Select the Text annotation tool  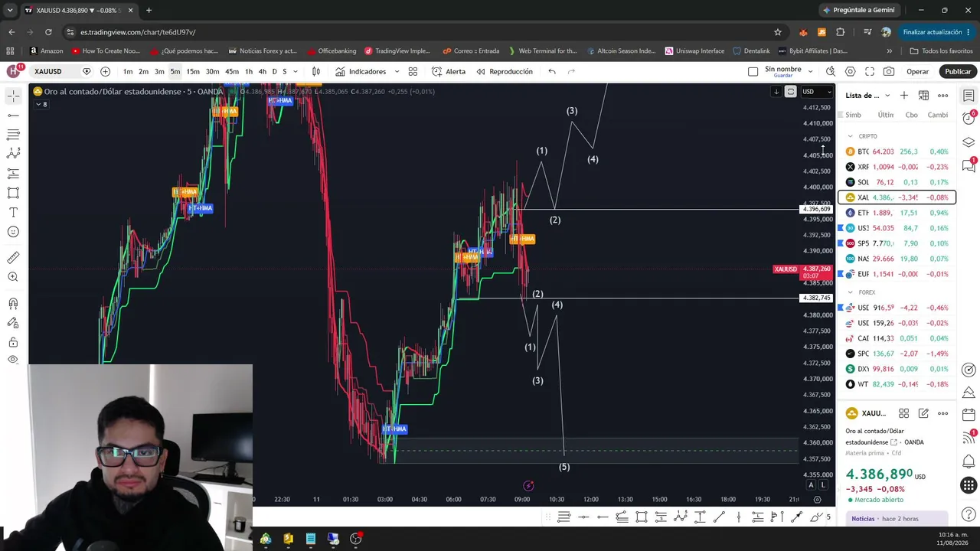pos(13,212)
